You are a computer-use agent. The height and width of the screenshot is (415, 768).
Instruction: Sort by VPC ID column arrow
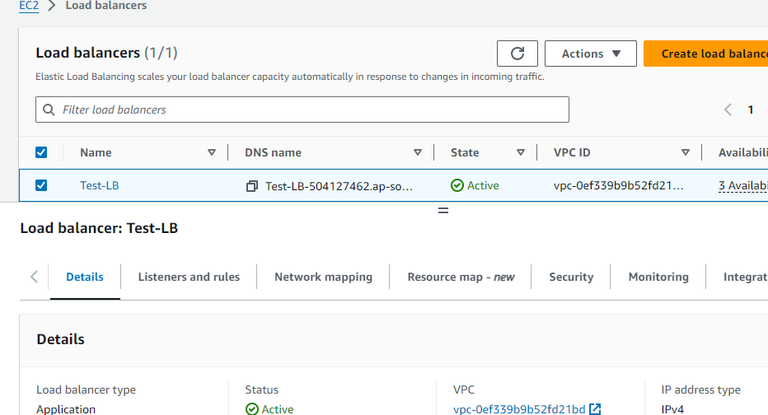[685, 153]
